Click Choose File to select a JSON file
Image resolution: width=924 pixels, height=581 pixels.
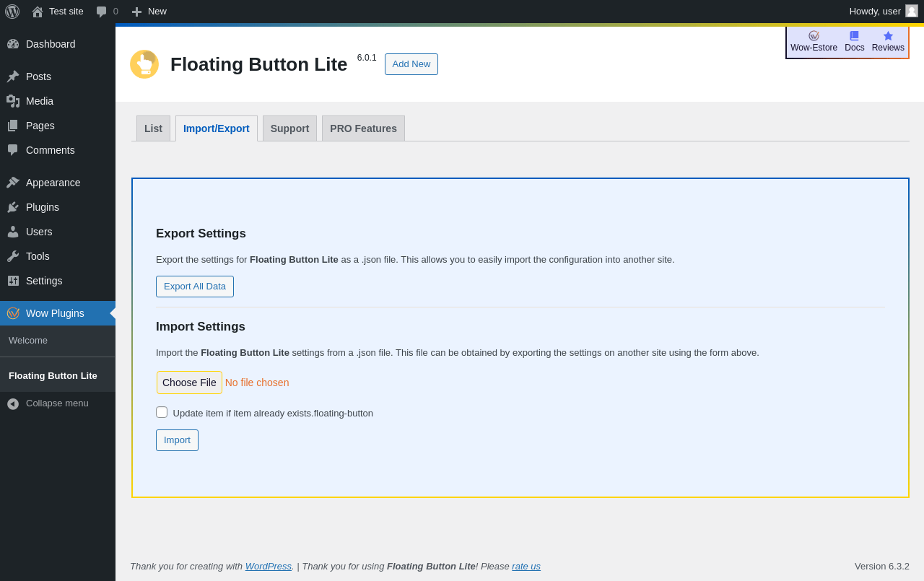[x=189, y=383]
